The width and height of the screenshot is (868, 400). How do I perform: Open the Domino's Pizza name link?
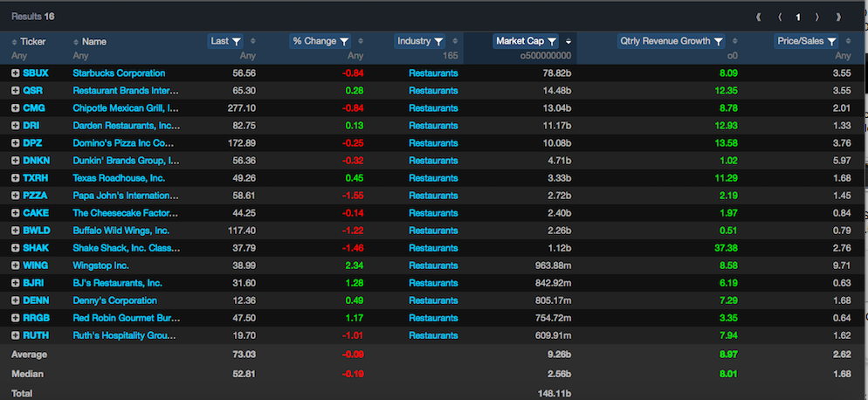coord(123,143)
